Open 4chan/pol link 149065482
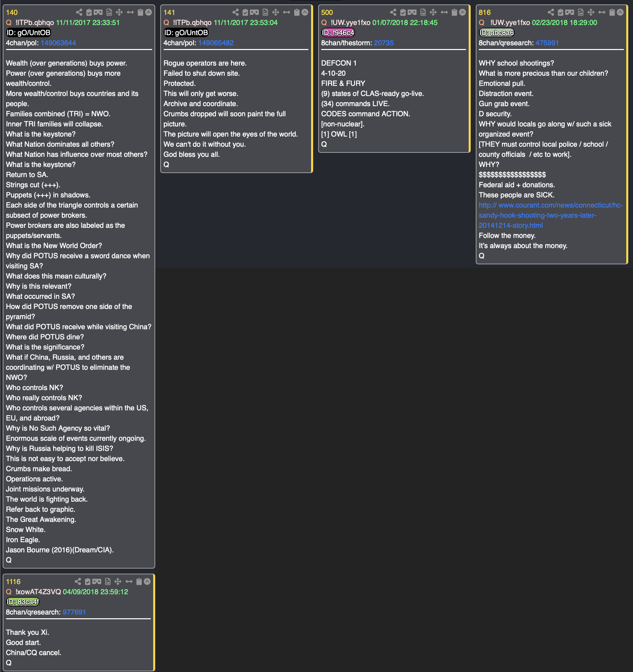 pos(216,43)
